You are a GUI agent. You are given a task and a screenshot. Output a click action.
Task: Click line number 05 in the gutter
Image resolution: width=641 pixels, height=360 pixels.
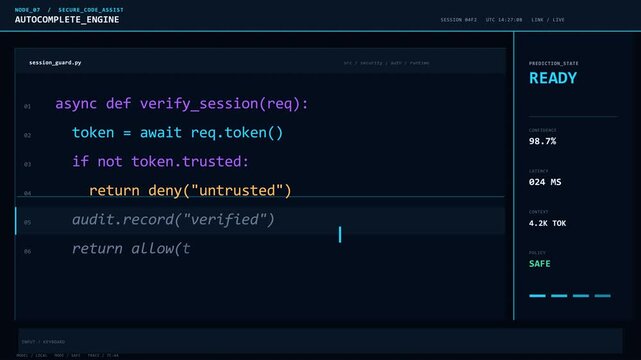[27, 222]
